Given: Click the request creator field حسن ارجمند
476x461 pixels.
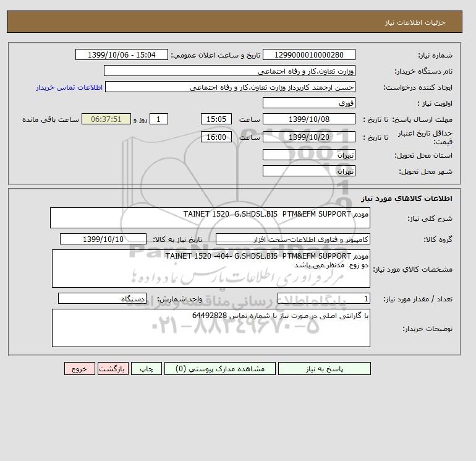Looking at the screenshot, I should pos(230,87).
